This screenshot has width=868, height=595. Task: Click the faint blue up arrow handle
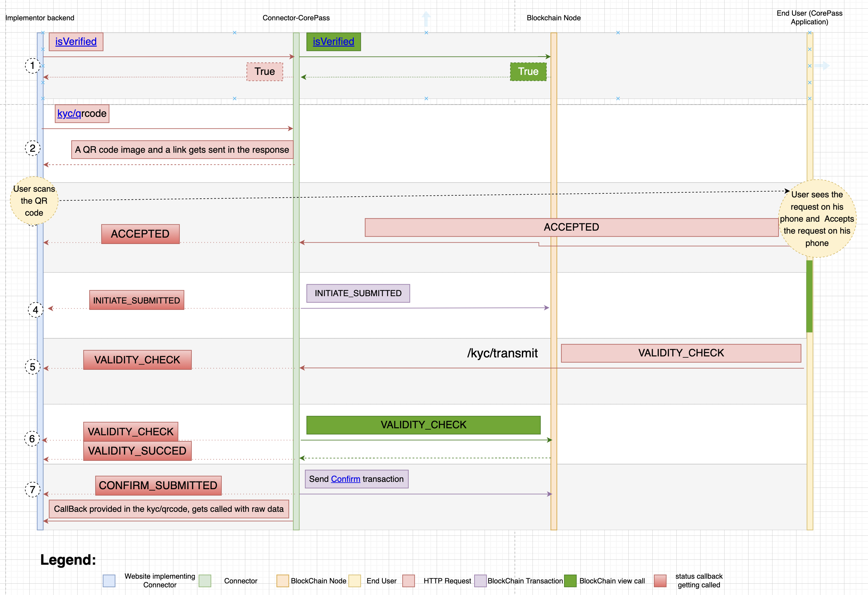click(x=426, y=19)
